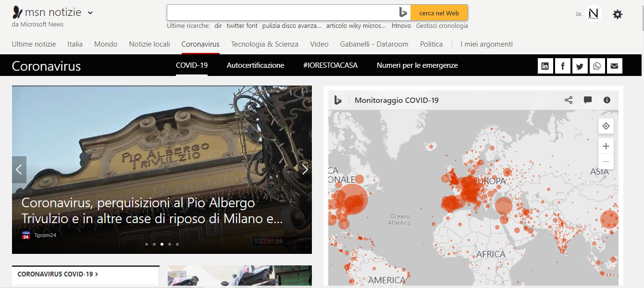Click the WhatsApp share icon
Screen dimensions: 644x288
[x=597, y=65]
